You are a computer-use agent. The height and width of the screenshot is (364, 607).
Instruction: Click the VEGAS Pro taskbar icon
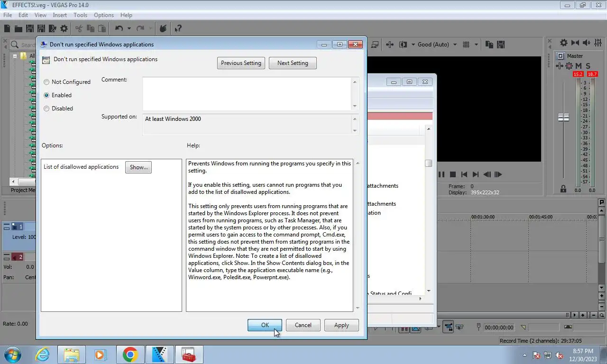(x=159, y=355)
